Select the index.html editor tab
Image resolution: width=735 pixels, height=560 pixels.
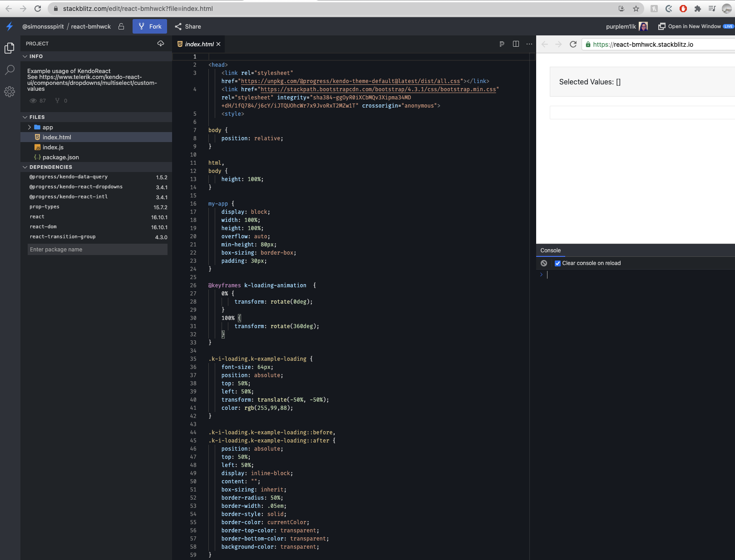pyautogui.click(x=198, y=44)
